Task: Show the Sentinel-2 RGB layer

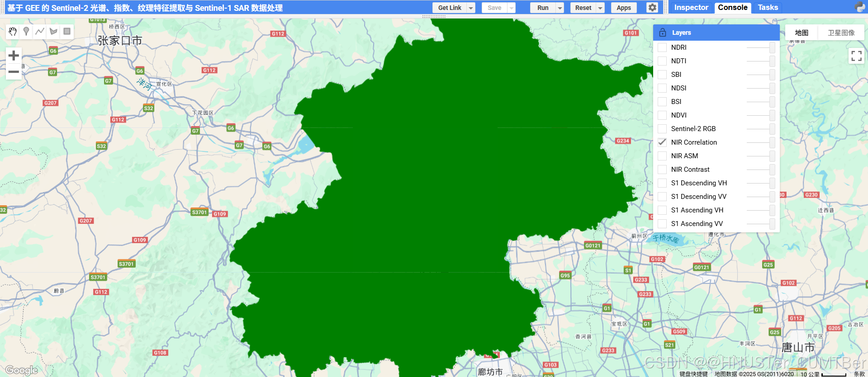Action: (662, 129)
